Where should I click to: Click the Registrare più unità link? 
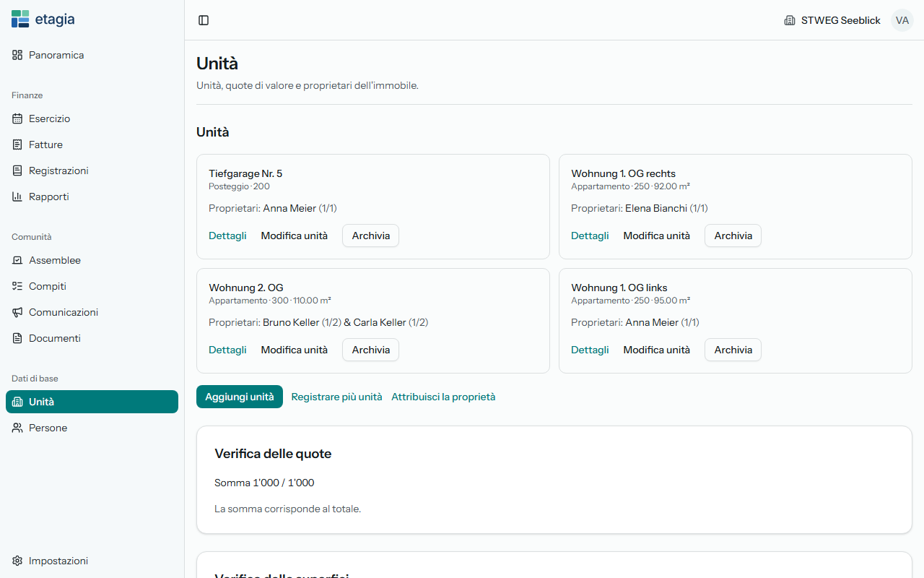337,397
